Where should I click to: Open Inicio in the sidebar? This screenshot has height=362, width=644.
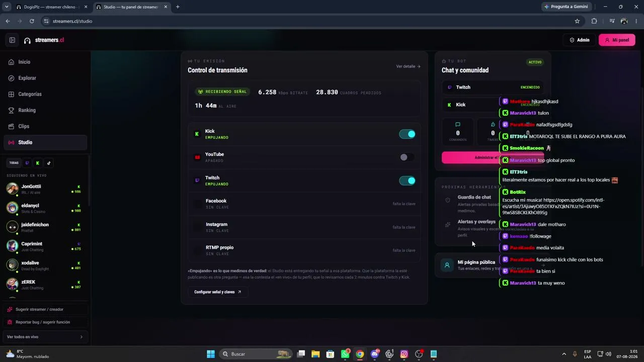coord(45,62)
